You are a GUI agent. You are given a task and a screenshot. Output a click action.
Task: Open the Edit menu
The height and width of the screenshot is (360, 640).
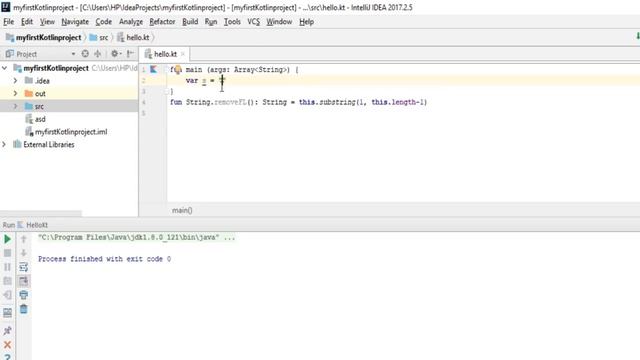[x=27, y=22]
